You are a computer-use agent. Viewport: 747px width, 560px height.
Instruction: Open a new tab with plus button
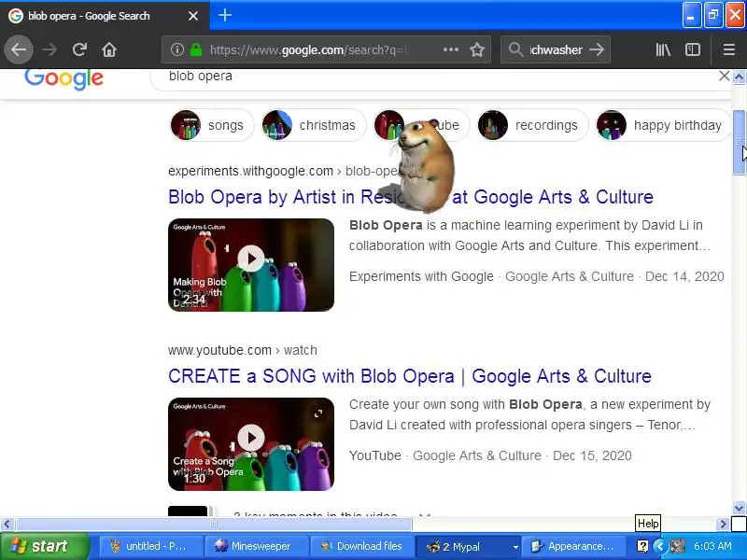point(225,15)
